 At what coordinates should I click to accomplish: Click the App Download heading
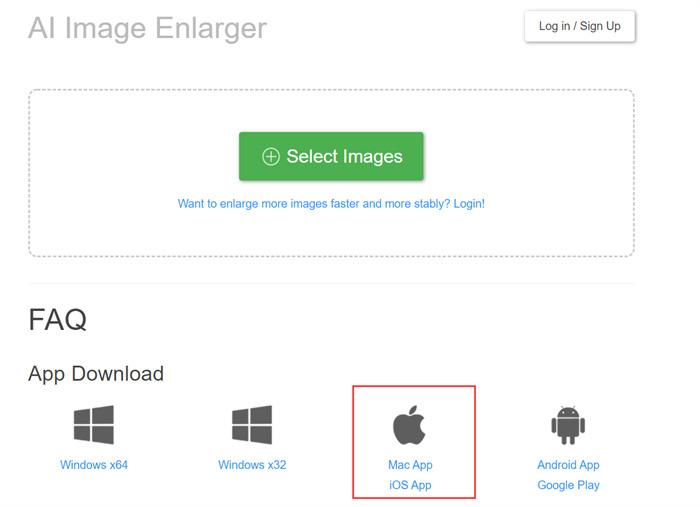pyautogui.click(x=96, y=374)
